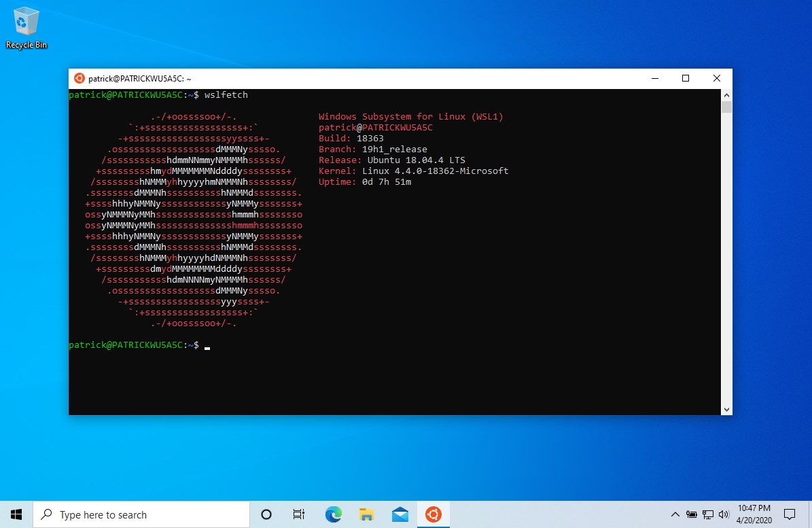Screen dimensions: 812x528
Task: Open the Mail app
Action: (400, 514)
